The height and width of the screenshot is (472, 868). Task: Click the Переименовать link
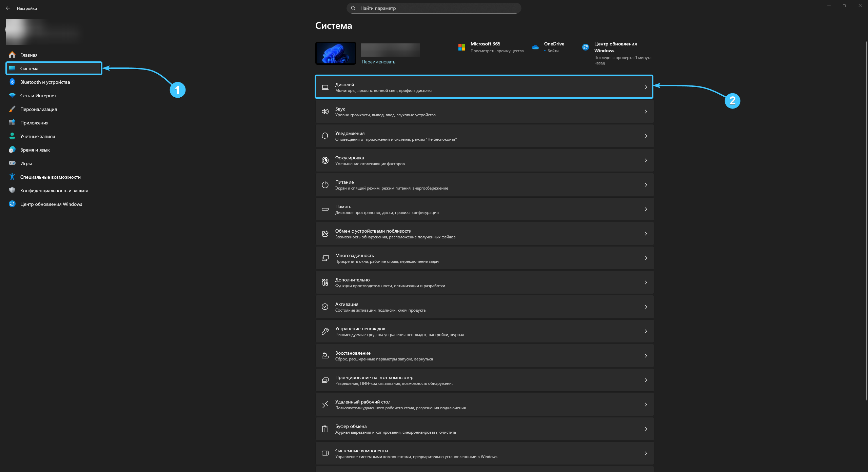[378, 62]
